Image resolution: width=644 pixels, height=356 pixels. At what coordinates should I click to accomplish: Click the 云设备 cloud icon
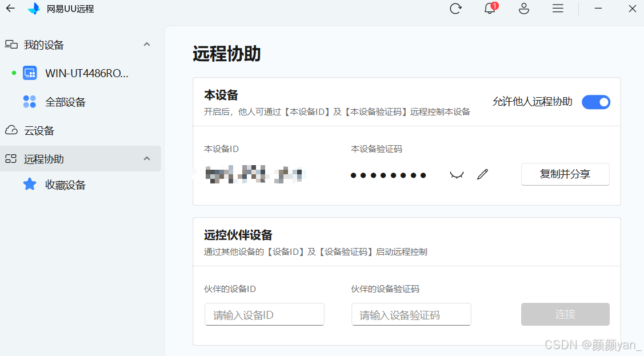click(x=11, y=130)
